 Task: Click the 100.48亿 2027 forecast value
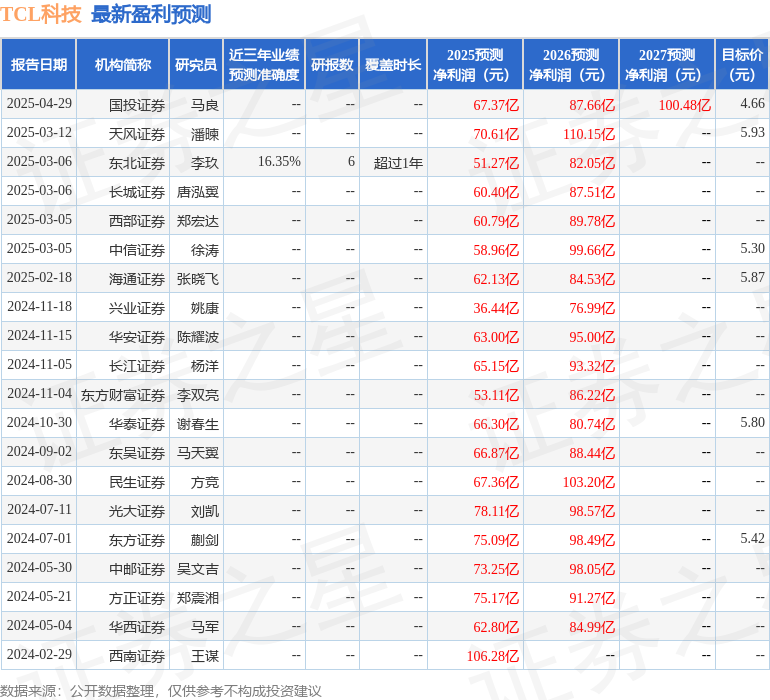point(685,105)
